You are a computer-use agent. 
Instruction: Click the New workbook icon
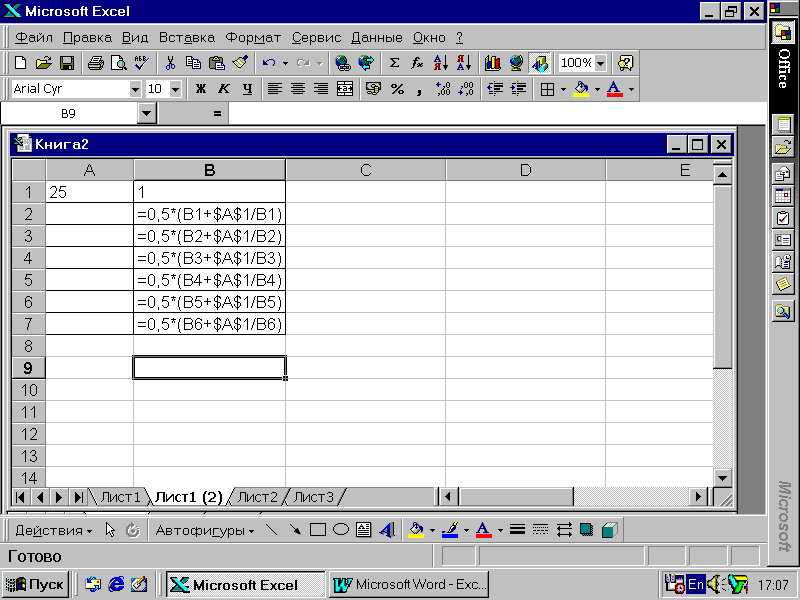tap(20, 63)
